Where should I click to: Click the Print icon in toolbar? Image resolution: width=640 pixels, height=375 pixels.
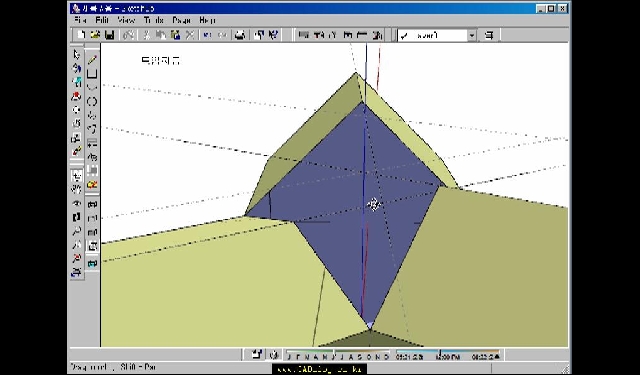coord(240,35)
